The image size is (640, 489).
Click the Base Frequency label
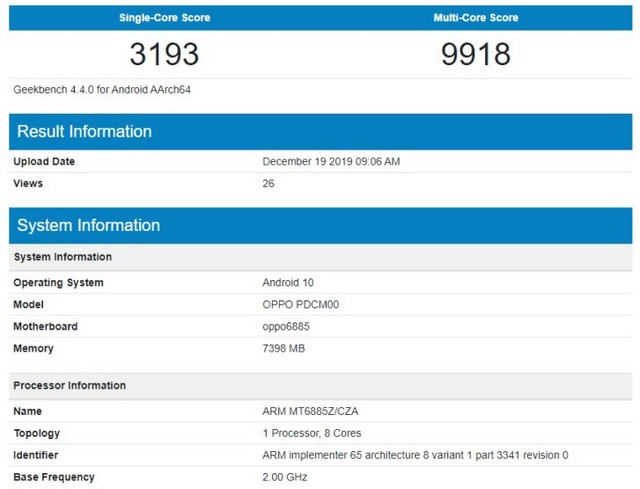tap(54, 477)
